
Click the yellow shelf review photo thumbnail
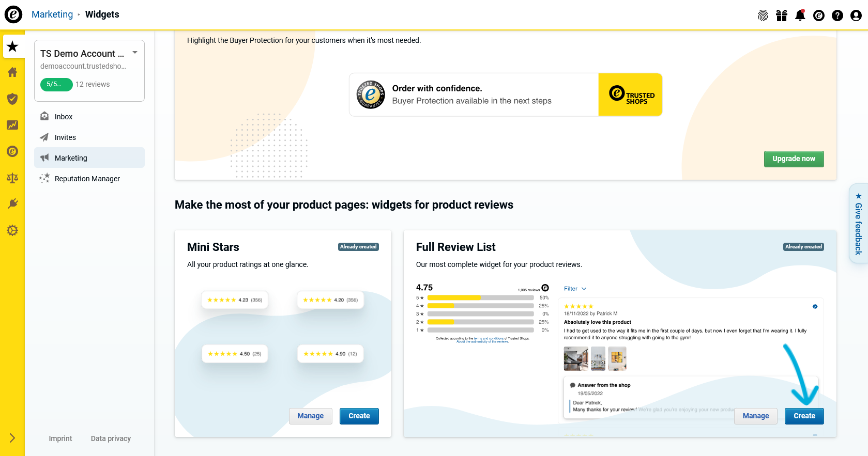pos(617,358)
